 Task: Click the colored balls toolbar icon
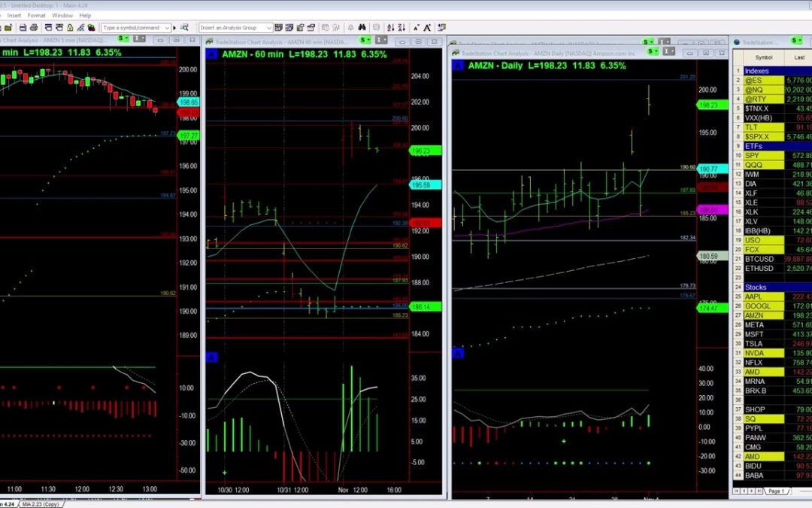point(92,28)
